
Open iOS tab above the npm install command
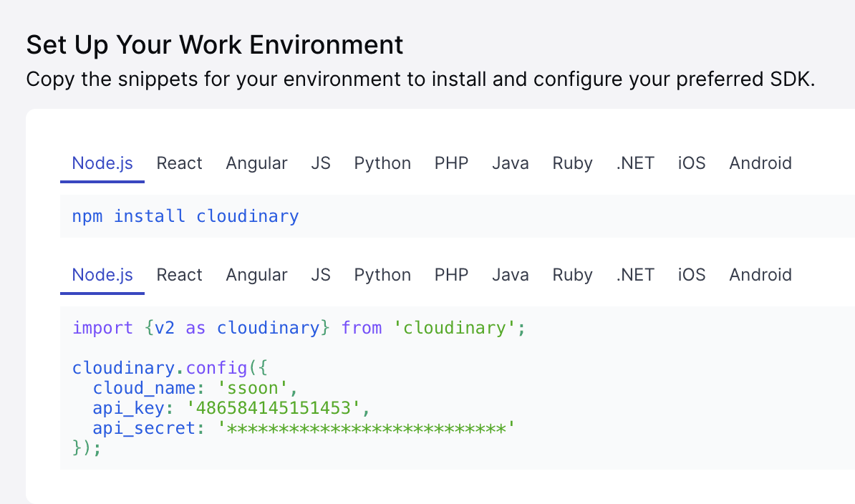692,163
